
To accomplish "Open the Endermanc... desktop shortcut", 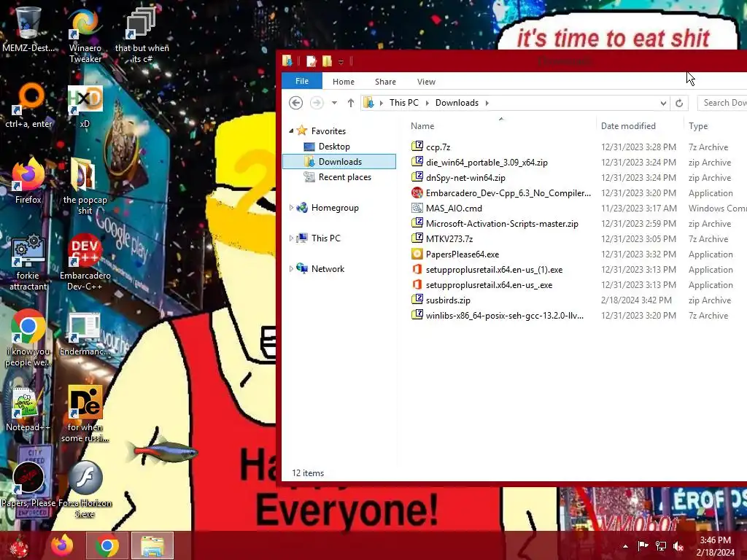I will [85, 333].
